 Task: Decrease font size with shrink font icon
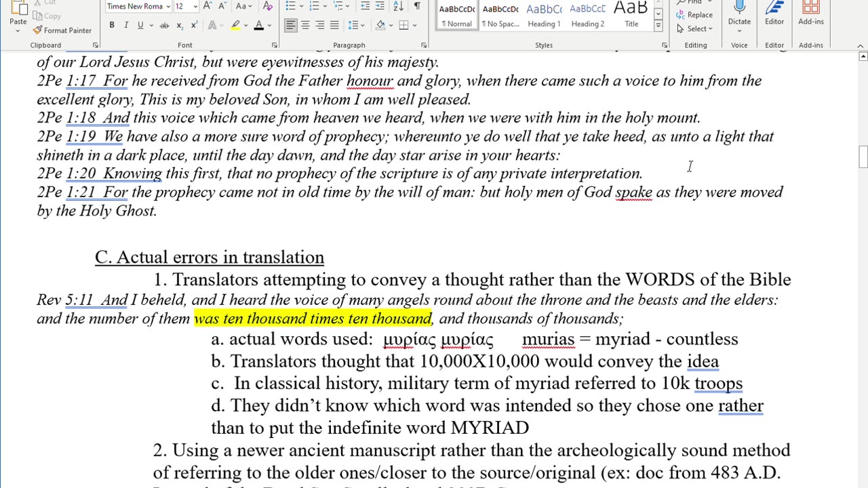coord(223,6)
